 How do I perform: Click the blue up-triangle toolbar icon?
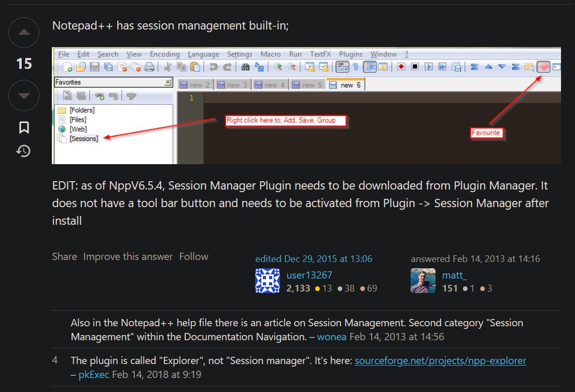click(x=488, y=66)
